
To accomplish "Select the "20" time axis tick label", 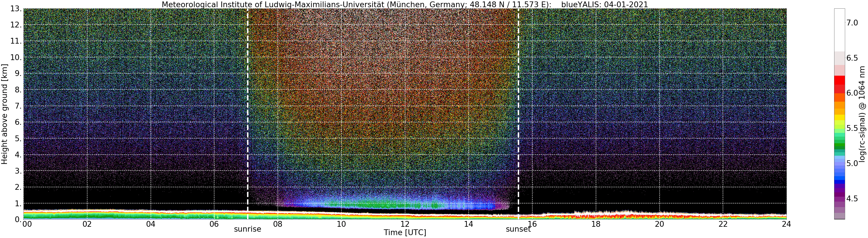I will point(659,224).
